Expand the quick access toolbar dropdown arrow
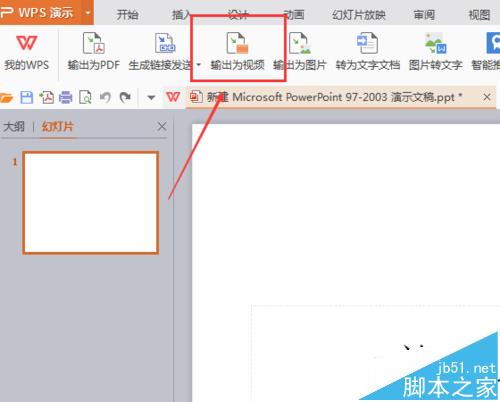This screenshot has width=500, height=402. [x=151, y=98]
